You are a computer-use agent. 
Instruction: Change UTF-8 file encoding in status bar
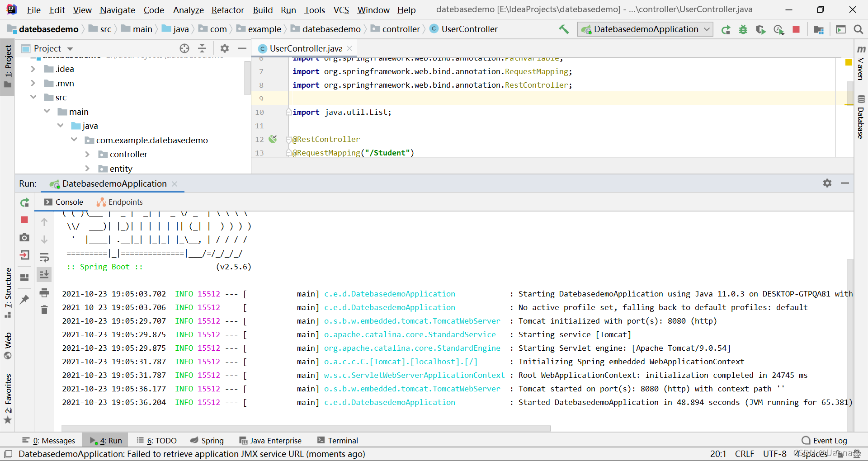point(774,454)
